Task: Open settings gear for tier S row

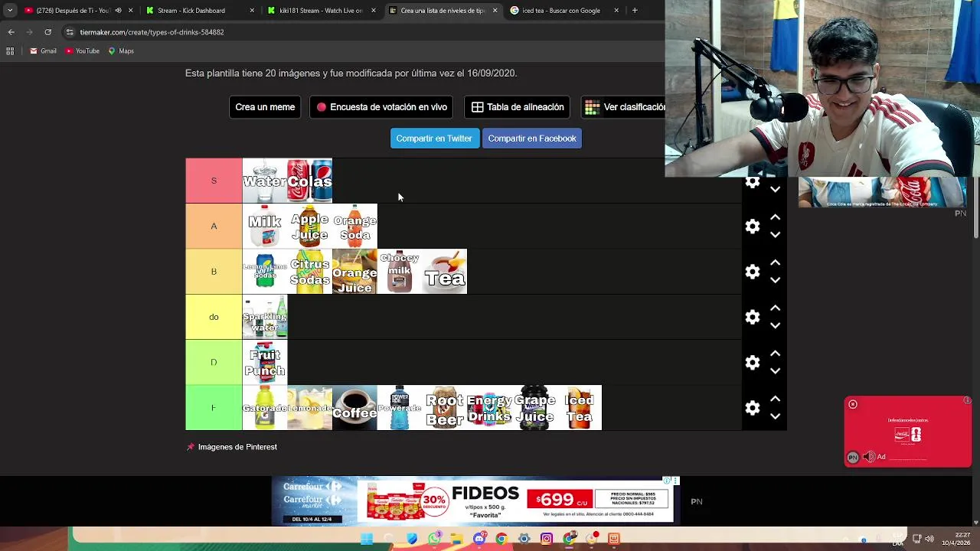Action: tap(753, 183)
